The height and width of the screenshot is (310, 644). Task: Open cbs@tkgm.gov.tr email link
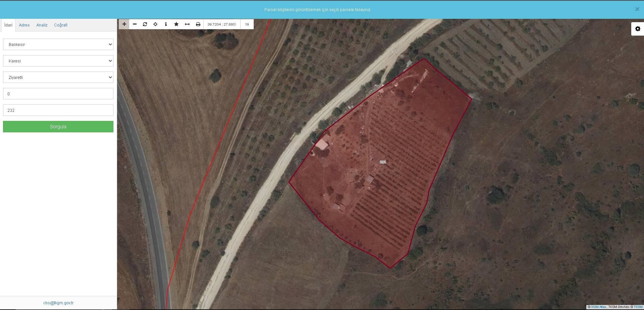[x=58, y=303]
